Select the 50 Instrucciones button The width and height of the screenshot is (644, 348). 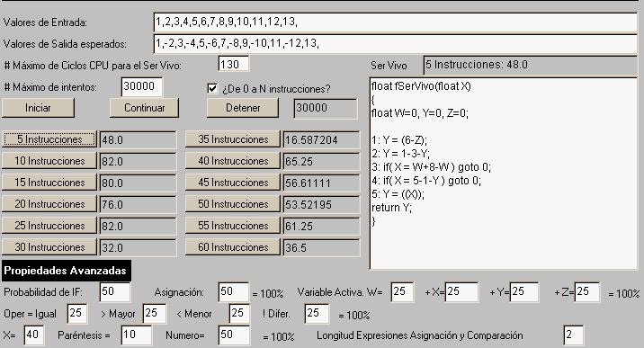(x=233, y=204)
